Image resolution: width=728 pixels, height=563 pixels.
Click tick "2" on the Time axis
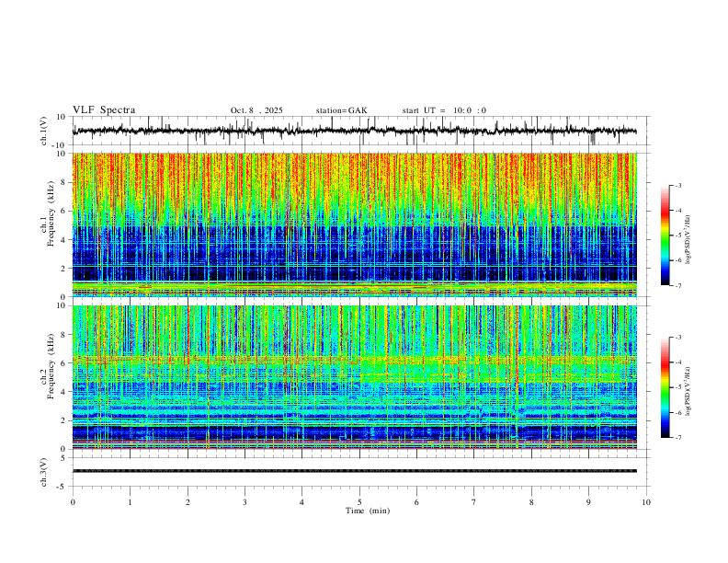pos(188,502)
